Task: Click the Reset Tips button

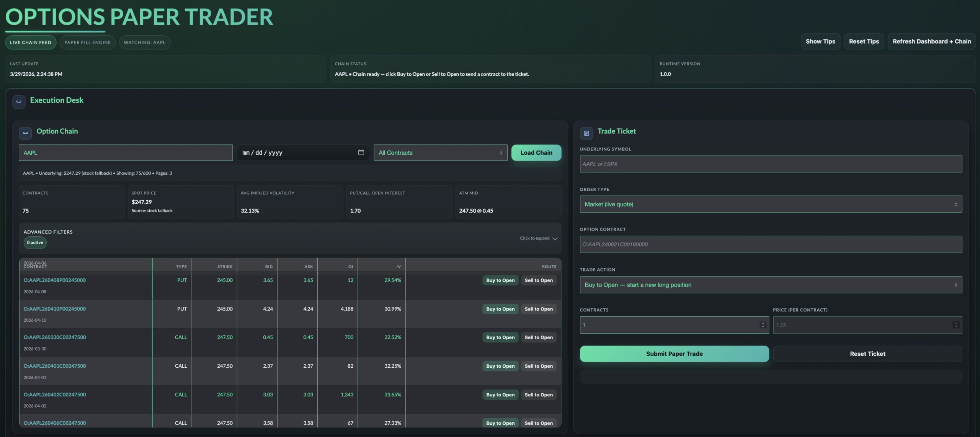Action: click(864, 41)
